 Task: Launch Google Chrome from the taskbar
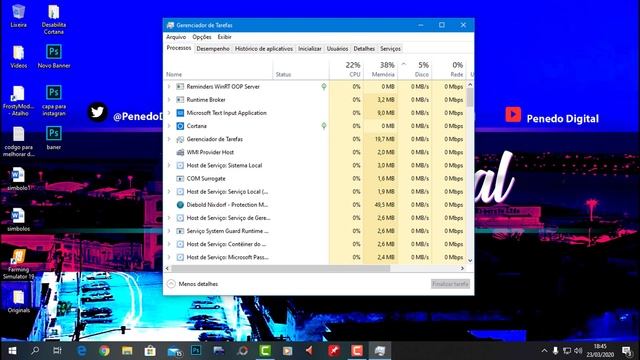click(x=104, y=351)
